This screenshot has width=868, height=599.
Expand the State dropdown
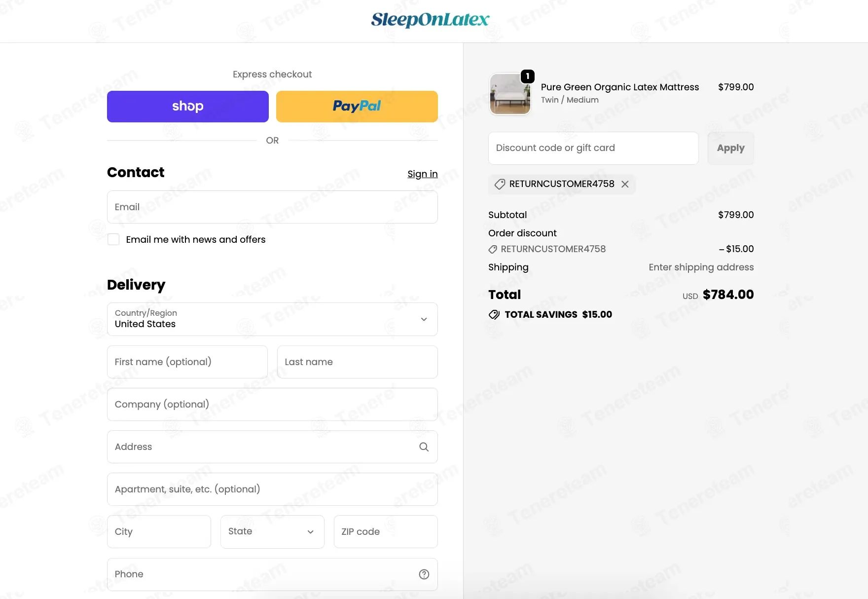click(x=272, y=531)
